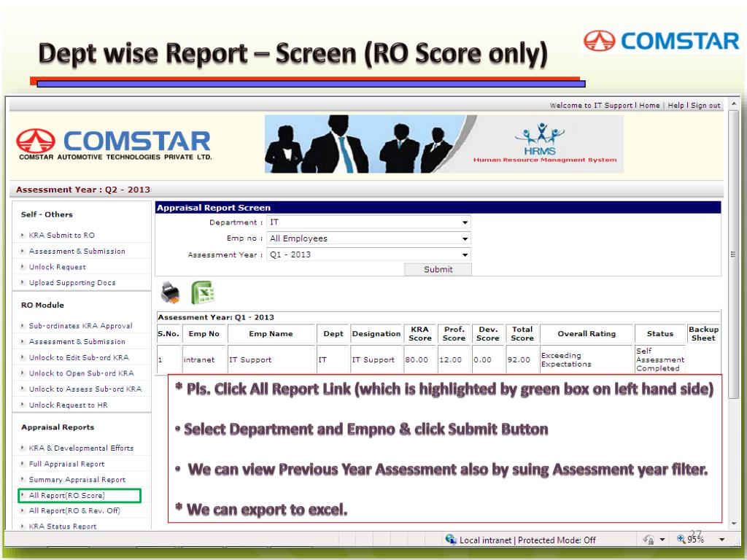This screenshot has height=560, width=747.
Task: Select Unlock to Open Sub-ord KRA
Action: click(x=81, y=373)
